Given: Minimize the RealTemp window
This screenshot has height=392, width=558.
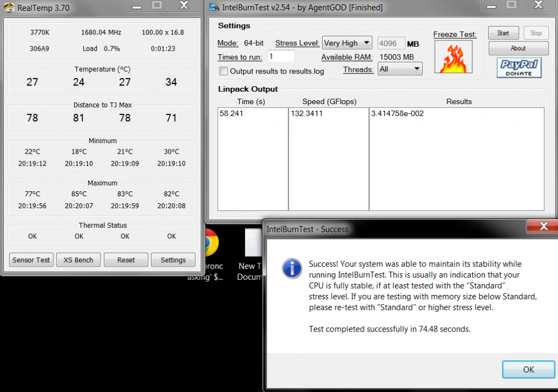Looking at the screenshot, I should pos(137,6).
